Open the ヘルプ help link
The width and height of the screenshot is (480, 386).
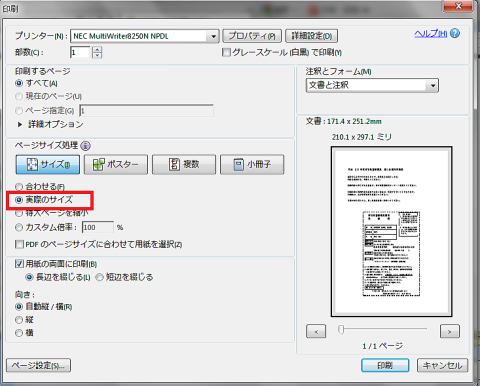point(431,33)
